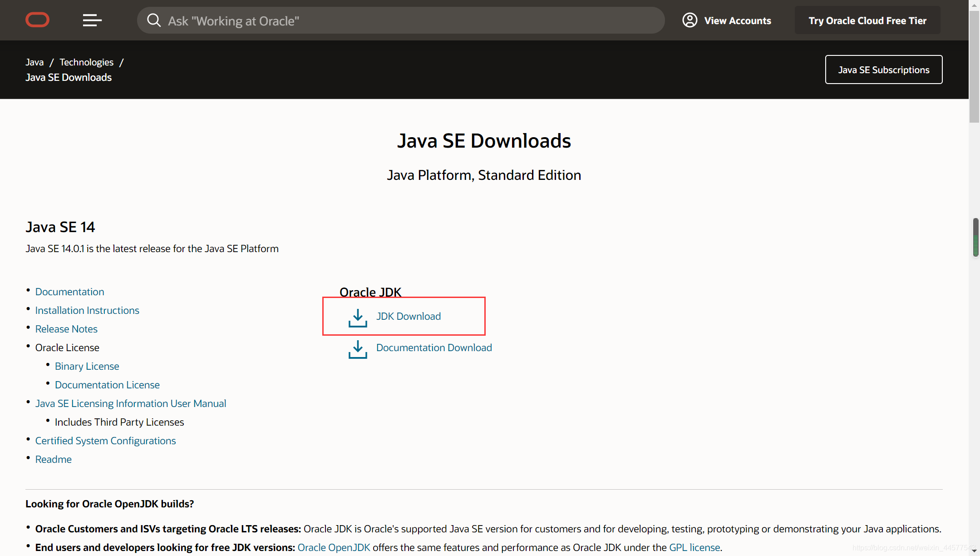Open the hamburger navigation menu
The image size is (980, 556).
point(92,20)
